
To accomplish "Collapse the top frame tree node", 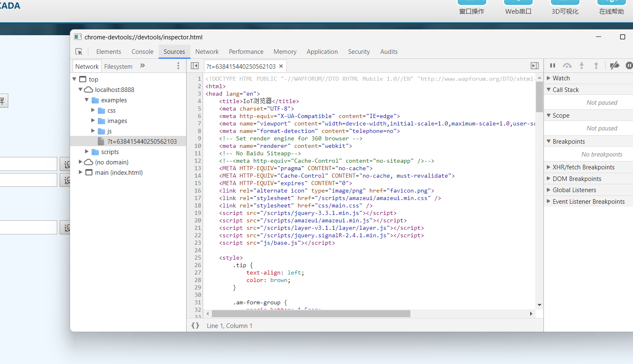I will point(75,79).
